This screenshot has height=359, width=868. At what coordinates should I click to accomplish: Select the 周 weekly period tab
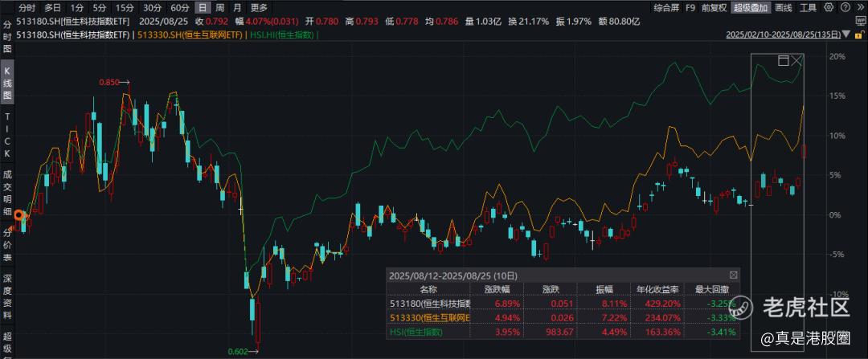click(219, 7)
